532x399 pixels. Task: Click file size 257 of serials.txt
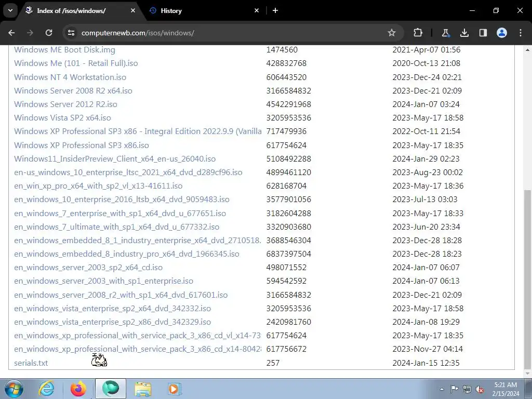click(273, 363)
